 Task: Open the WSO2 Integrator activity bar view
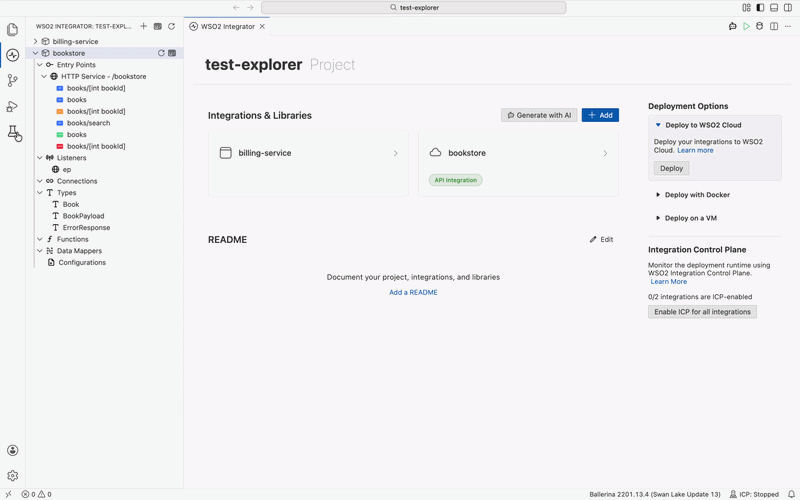pyautogui.click(x=13, y=55)
